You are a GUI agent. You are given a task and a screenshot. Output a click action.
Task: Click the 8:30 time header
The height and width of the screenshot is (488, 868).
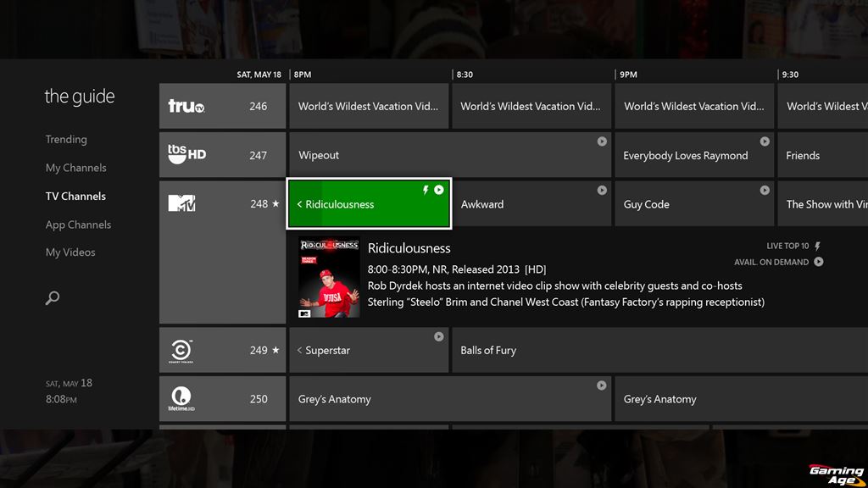click(x=465, y=75)
